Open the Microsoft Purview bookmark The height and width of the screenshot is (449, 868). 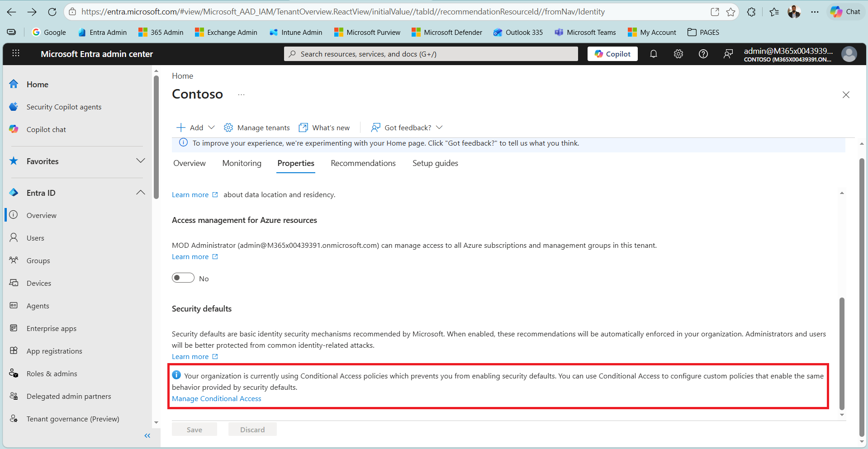pos(367,32)
